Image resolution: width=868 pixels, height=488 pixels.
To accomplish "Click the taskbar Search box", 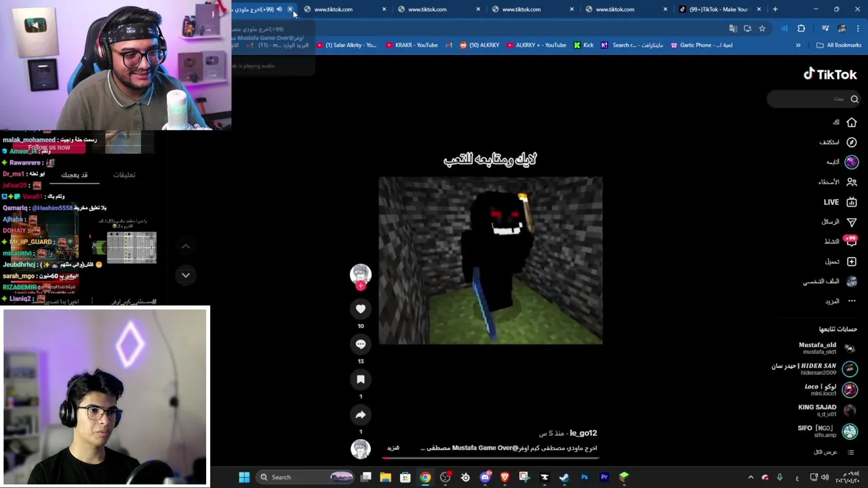I will click(x=306, y=477).
